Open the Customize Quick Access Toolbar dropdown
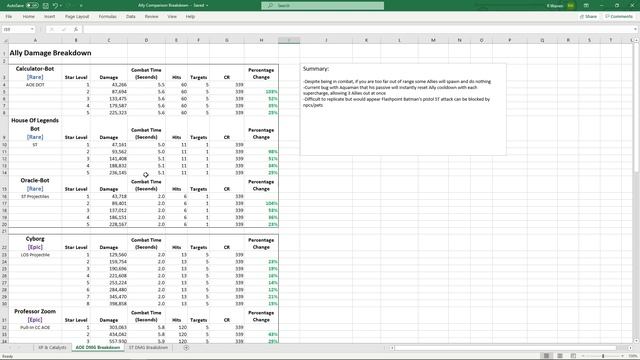 point(81,6)
